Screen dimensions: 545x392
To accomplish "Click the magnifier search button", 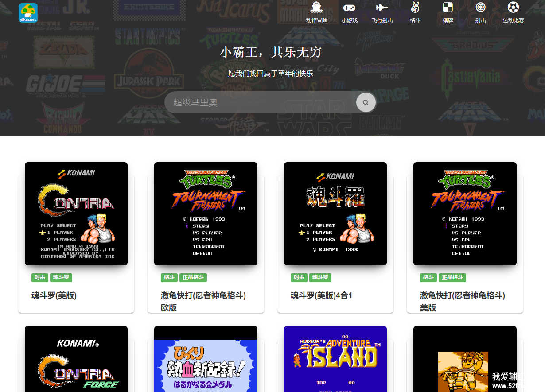I will [x=366, y=102].
